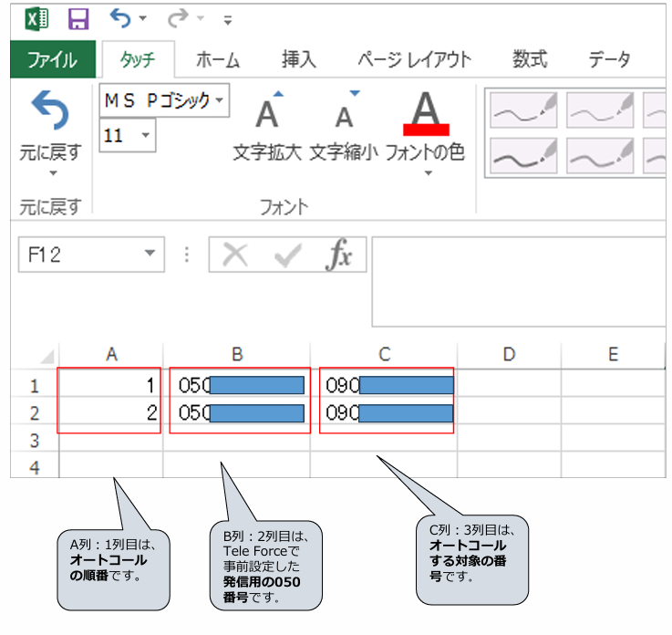The width and height of the screenshot is (672, 635).
Task: Select column E header
Action: [614, 355]
